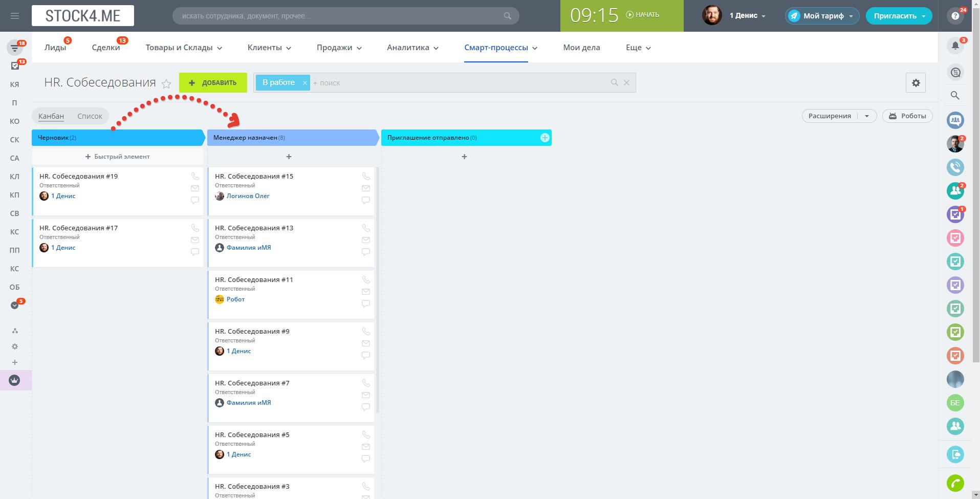Open card HR. Собеседования #19
Screen dimensions: 980x499
point(79,176)
